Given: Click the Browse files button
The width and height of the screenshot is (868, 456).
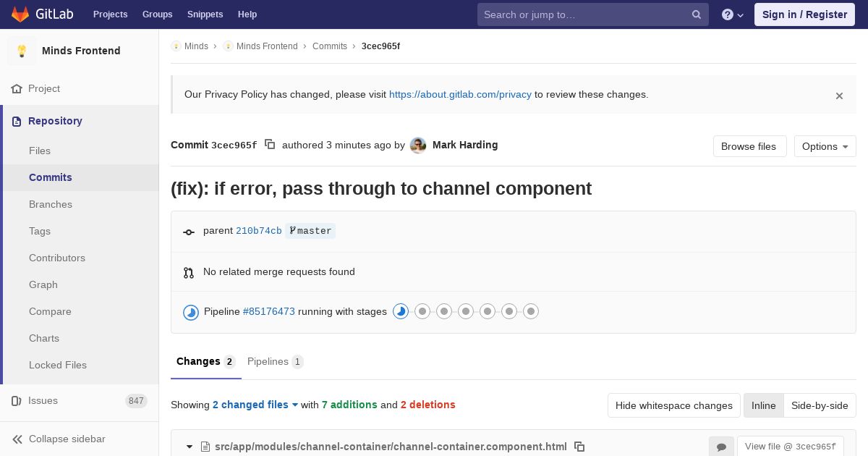Looking at the screenshot, I should (749, 146).
